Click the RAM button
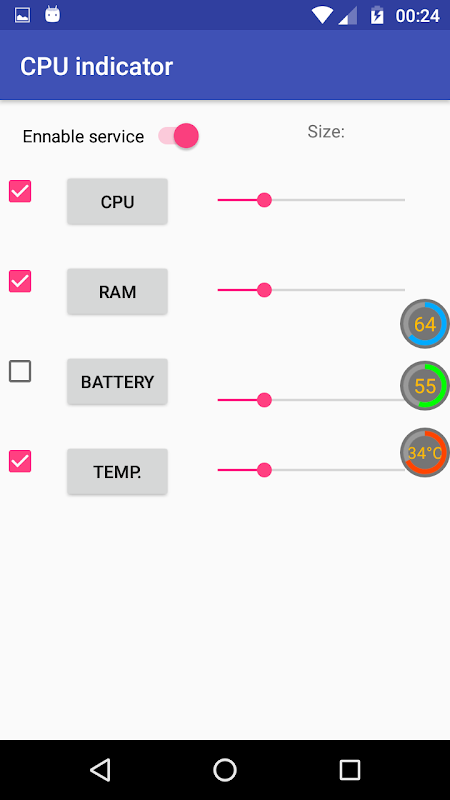 117,291
